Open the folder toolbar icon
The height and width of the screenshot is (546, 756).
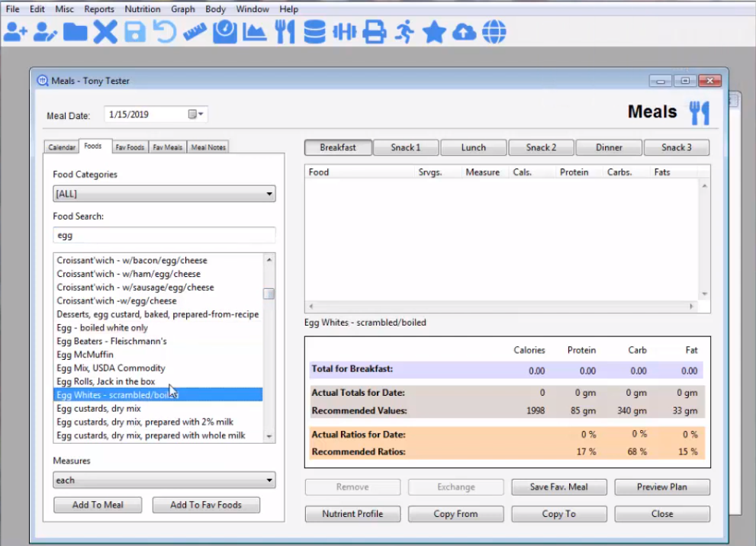76,32
